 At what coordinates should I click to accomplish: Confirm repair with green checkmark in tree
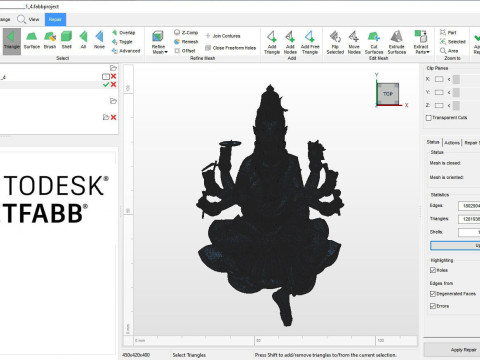coord(106,85)
